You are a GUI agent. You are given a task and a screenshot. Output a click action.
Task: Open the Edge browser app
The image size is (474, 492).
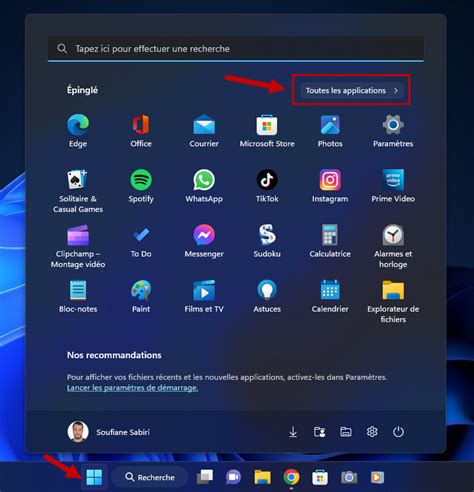tap(78, 131)
